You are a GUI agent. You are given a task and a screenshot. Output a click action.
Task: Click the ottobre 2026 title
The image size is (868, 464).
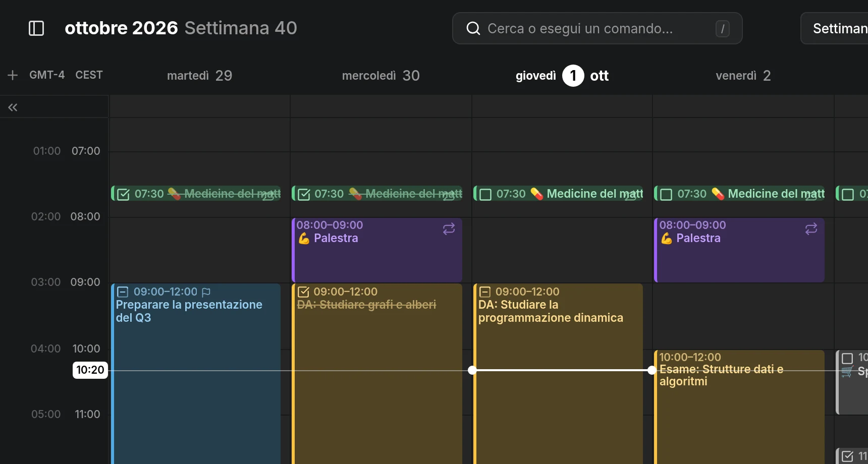(121, 28)
